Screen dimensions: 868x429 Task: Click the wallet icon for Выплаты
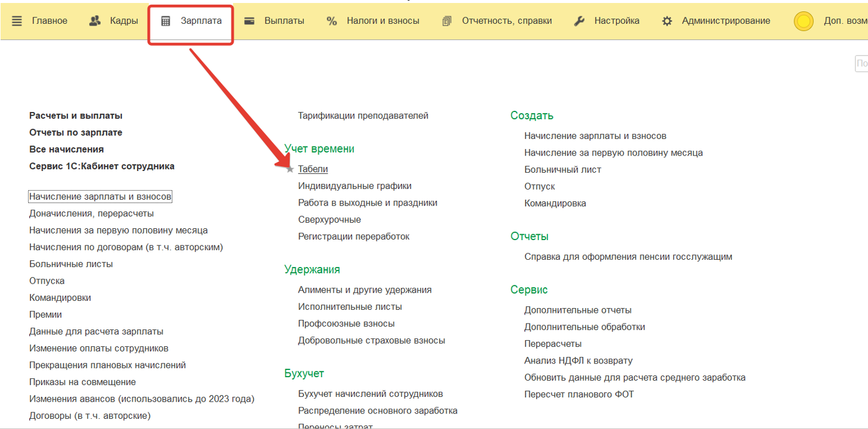(250, 21)
